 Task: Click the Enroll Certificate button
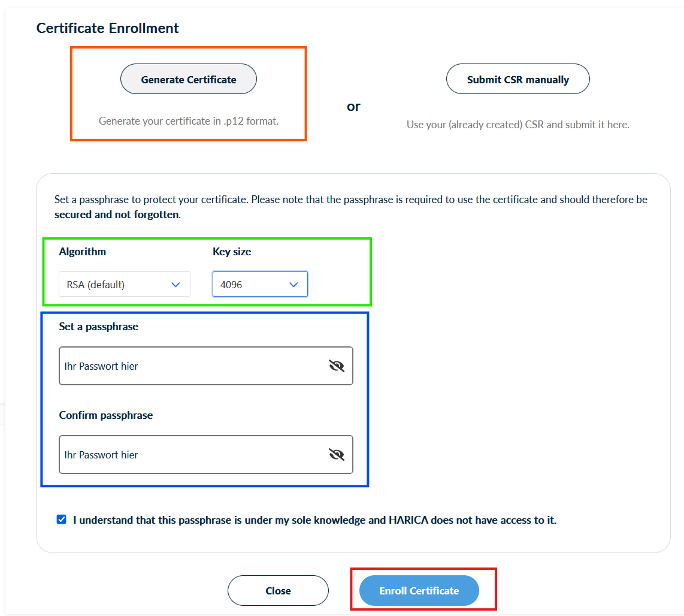[x=419, y=591]
